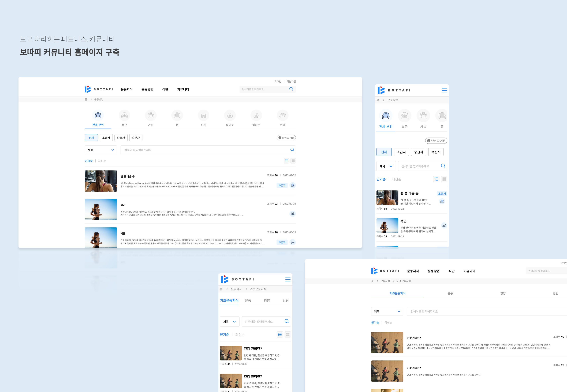This screenshot has width=567, height=392.
Task: Switch to grid view in desktop list
Action: (x=293, y=161)
